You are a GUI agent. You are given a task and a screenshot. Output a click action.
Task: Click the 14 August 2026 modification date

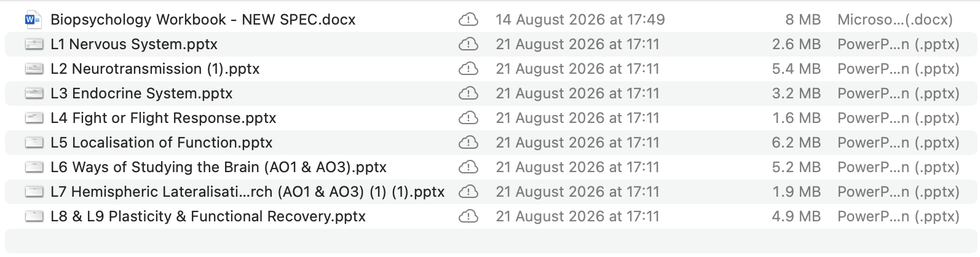tap(580, 20)
